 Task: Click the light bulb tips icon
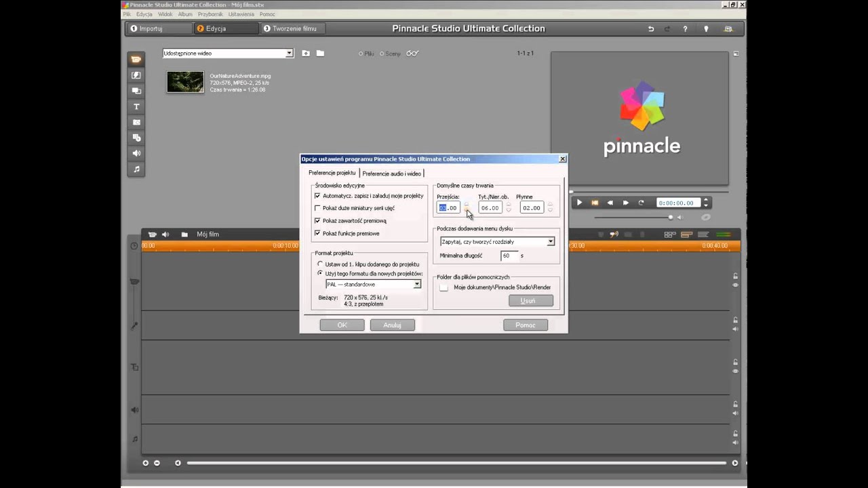coord(706,28)
